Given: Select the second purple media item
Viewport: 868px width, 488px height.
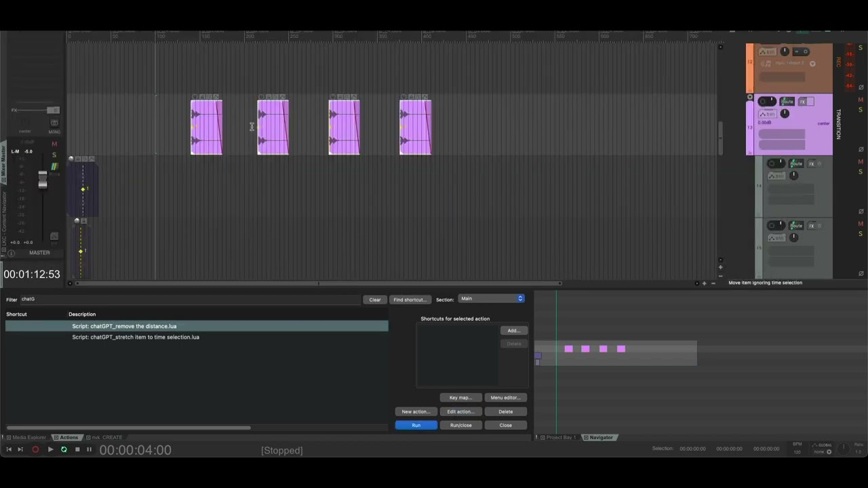Looking at the screenshot, I should tap(273, 127).
